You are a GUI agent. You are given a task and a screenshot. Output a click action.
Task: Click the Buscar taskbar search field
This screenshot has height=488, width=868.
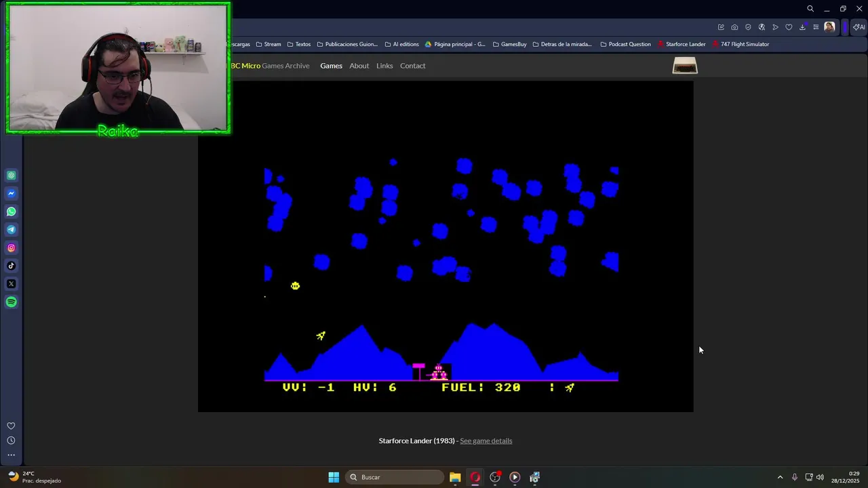click(395, 477)
